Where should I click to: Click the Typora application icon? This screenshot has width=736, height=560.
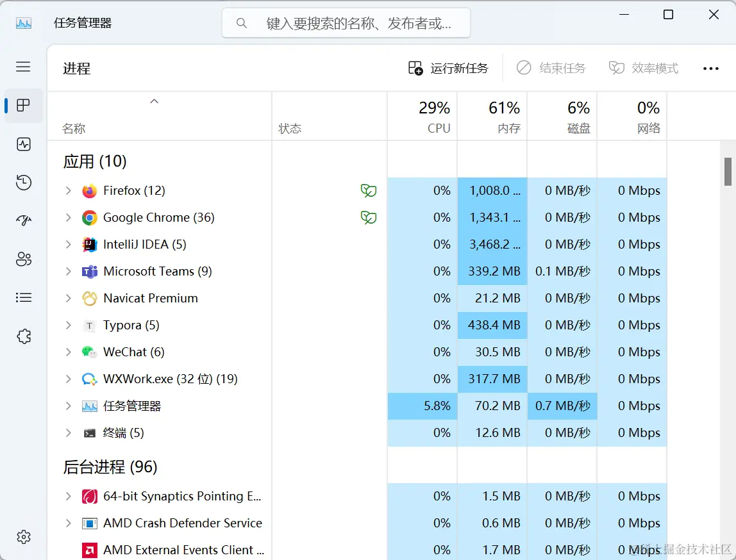[x=89, y=325]
